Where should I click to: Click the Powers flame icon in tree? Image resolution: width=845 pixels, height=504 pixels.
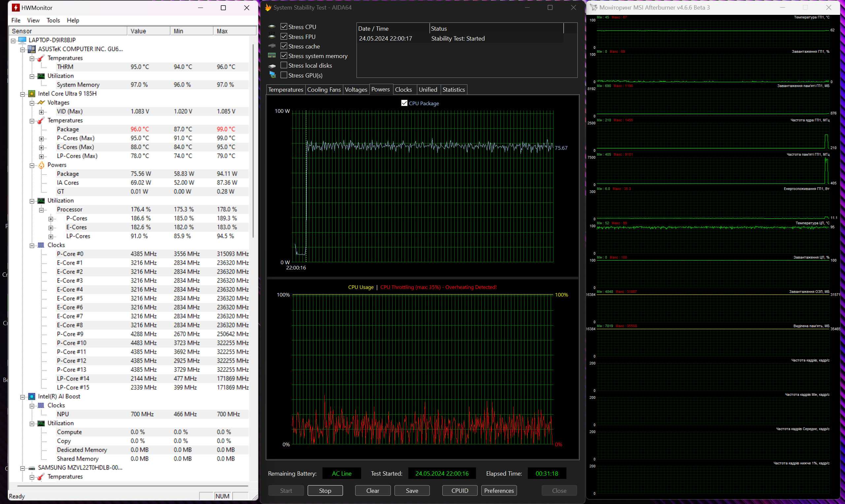pyautogui.click(x=41, y=165)
